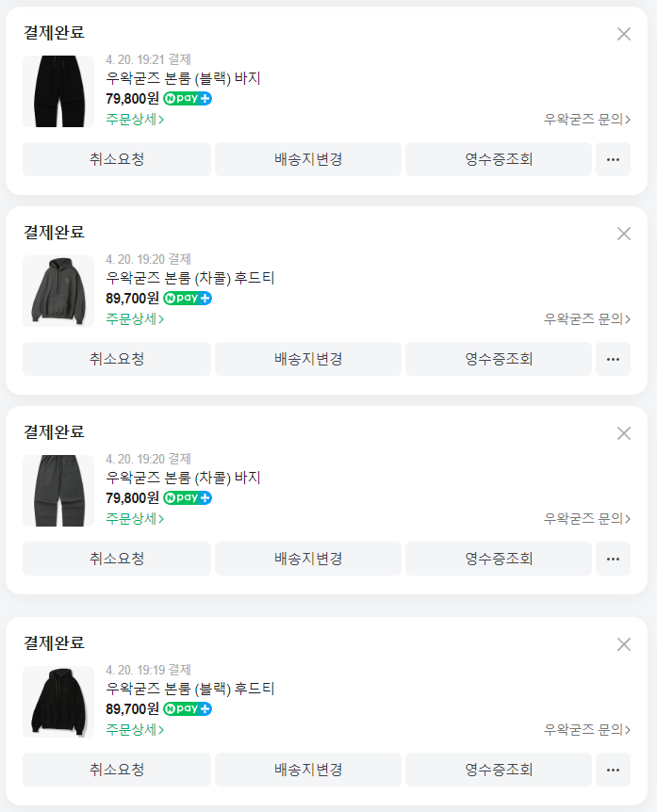Click the Npay badge on charcoal hoodie order

click(x=188, y=298)
